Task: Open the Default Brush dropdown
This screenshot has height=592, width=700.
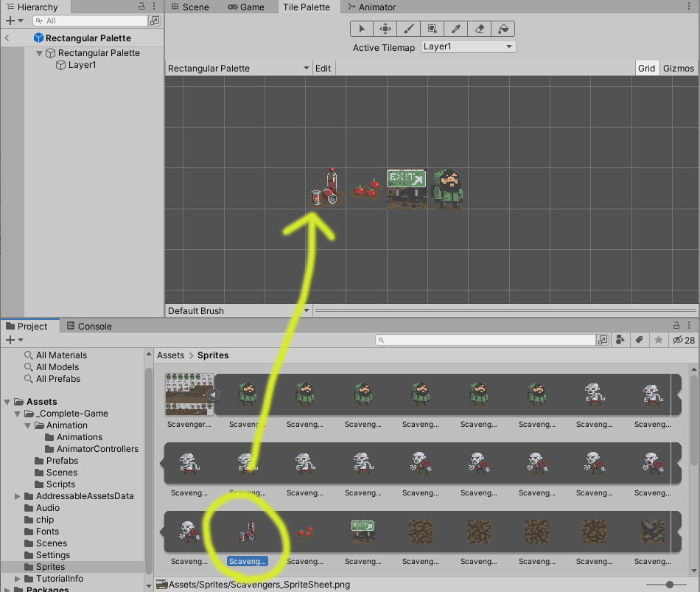Action: tap(239, 310)
